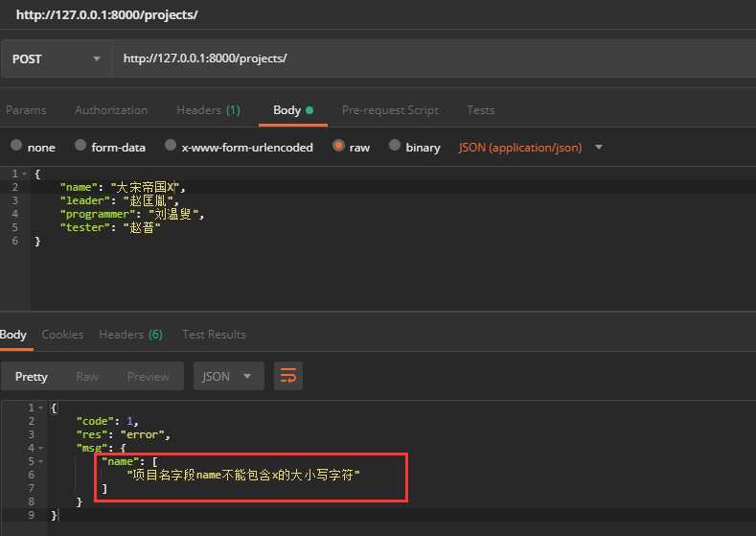
Task: Select x-www-form-urlencoded radio button
Action: click(x=171, y=145)
